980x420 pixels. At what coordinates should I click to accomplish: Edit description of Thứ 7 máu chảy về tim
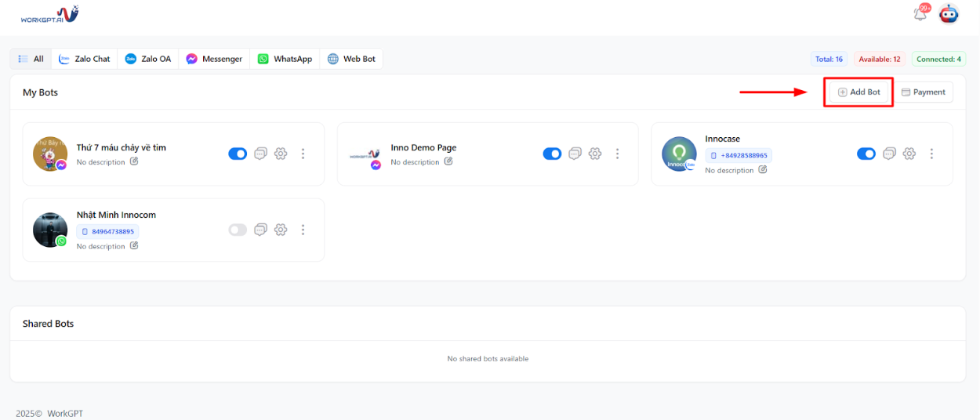[x=134, y=161]
